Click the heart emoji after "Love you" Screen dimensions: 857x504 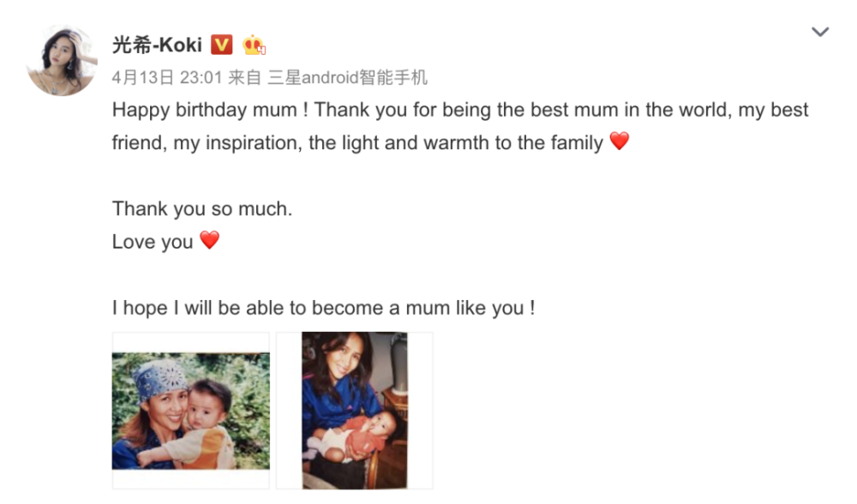tap(210, 240)
